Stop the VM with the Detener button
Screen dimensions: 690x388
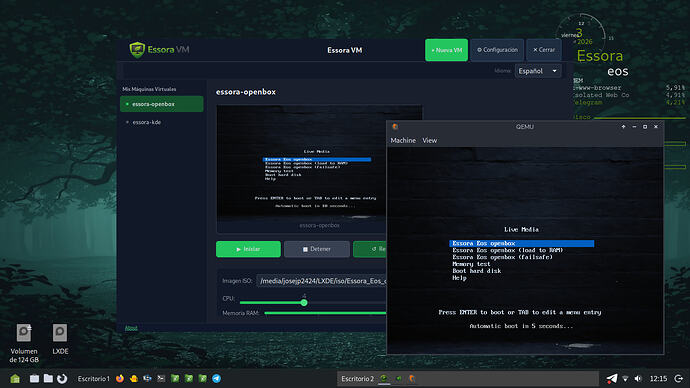(317, 249)
